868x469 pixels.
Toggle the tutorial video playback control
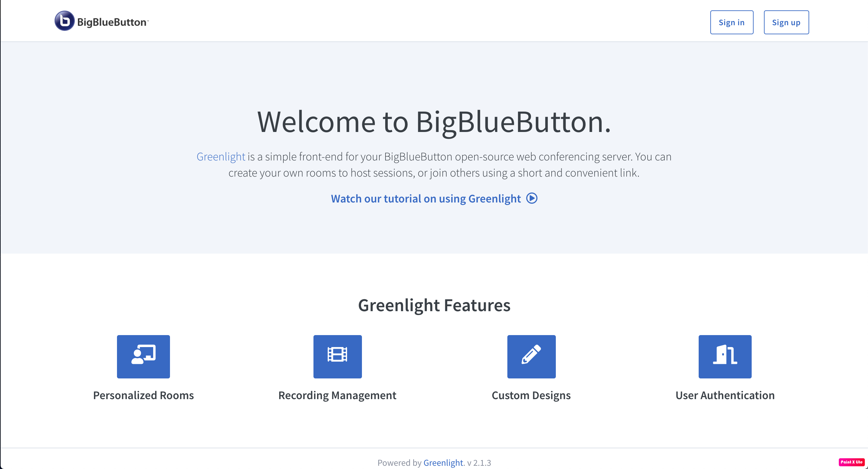[531, 198]
